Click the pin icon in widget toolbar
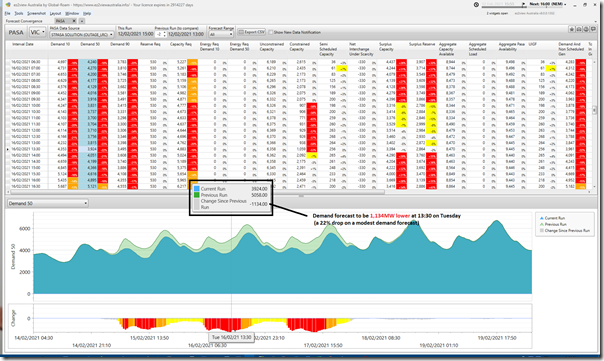The height and width of the screenshot is (361, 604). pyautogui.click(x=572, y=29)
